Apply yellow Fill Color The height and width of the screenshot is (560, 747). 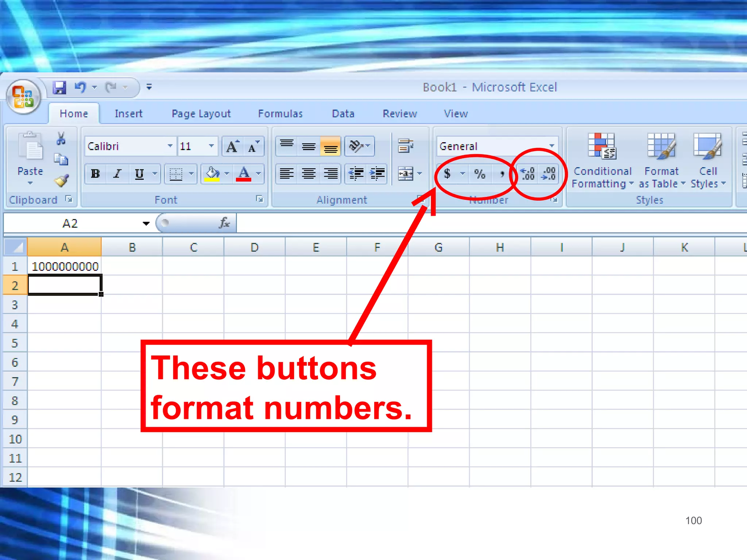click(212, 174)
